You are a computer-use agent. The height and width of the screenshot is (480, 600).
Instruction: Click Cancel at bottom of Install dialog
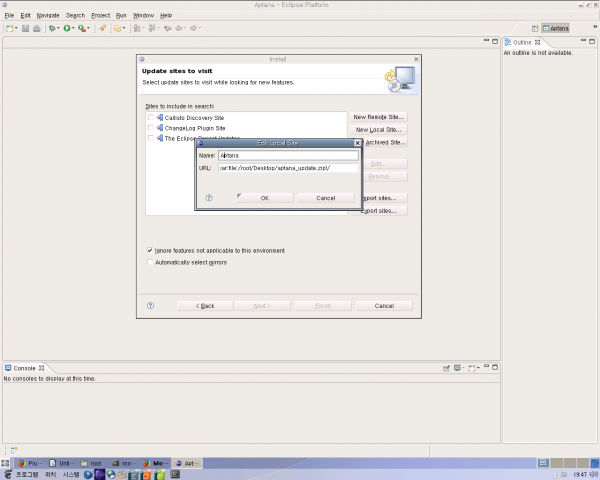[x=384, y=306]
